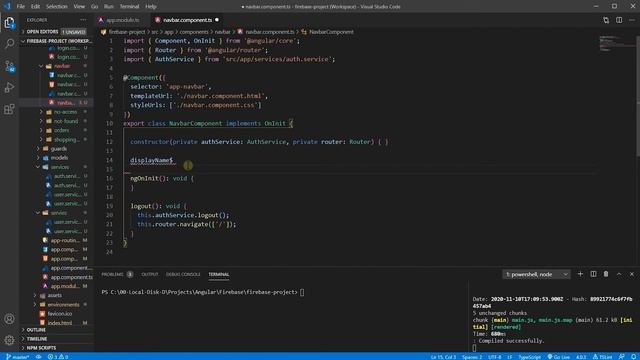
Task: Open the Selection menu
Action: click(57, 7)
